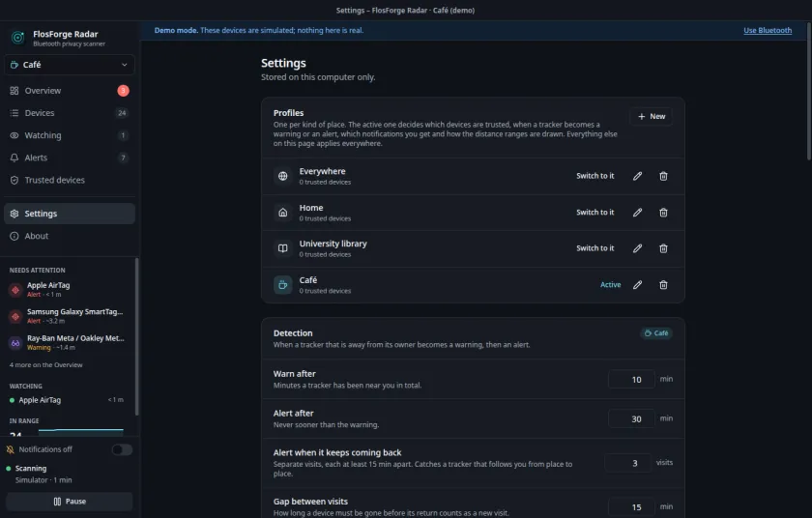Click 4 more on the Overview
This screenshot has height=518, width=812.
(x=45, y=365)
